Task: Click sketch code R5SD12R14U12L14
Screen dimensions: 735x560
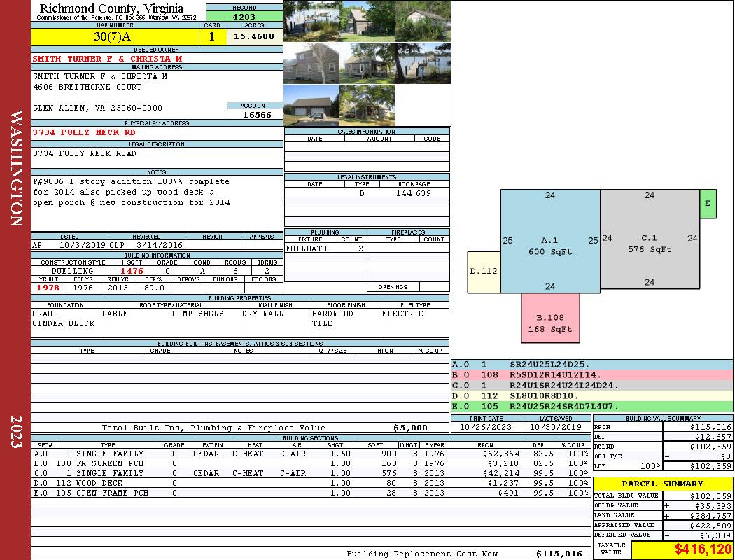Action: click(555, 375)
